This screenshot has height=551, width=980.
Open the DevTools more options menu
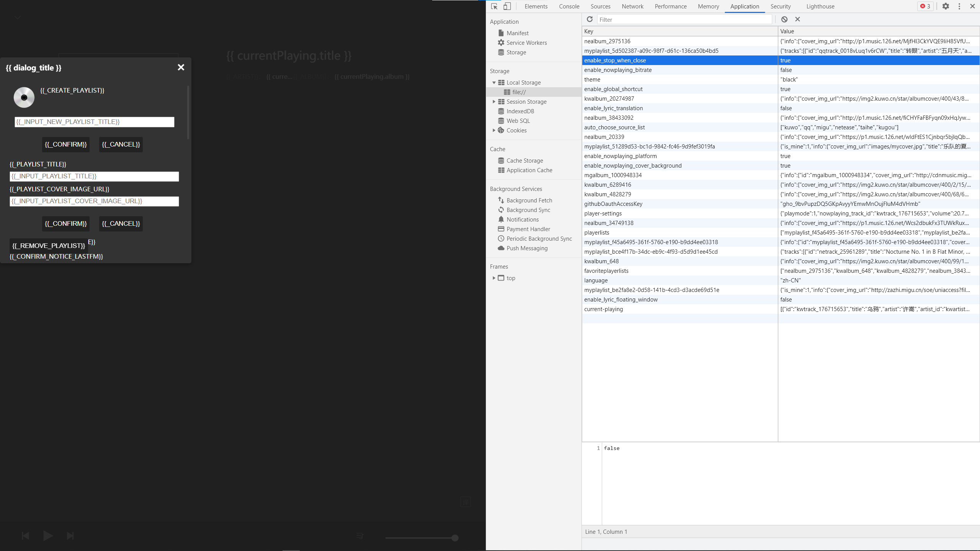pyautogui.click(x=959, y=6)
